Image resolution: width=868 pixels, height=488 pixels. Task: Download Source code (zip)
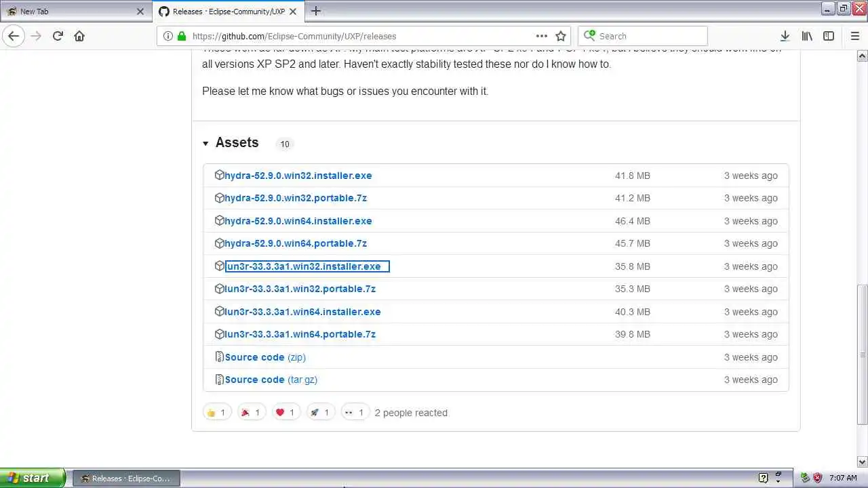(x=265, y=357)
